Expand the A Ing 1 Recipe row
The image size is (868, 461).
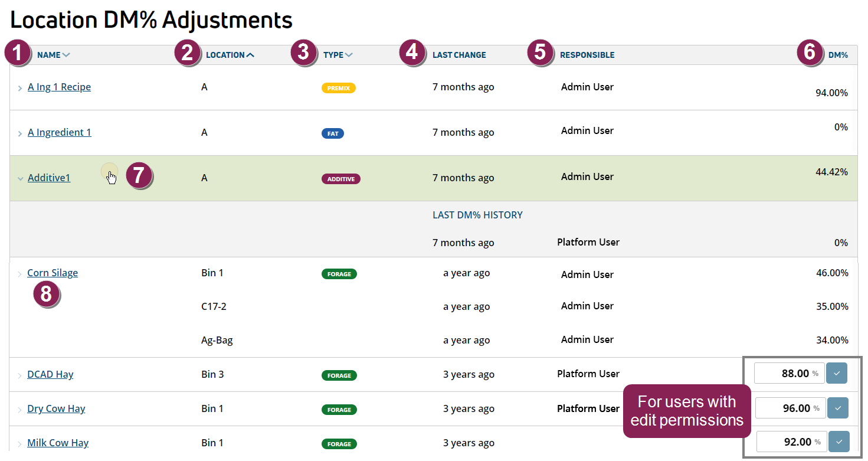pyautogui.click(x=20, y=89)
